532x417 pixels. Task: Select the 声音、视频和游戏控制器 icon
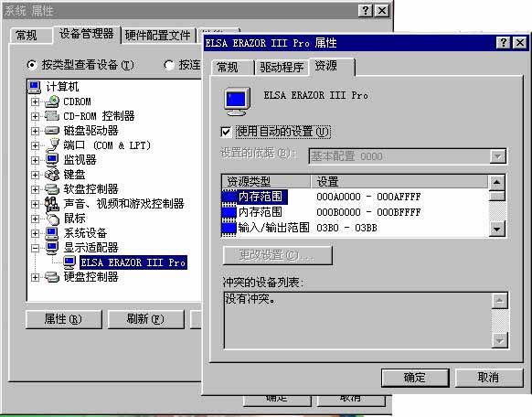52,204
